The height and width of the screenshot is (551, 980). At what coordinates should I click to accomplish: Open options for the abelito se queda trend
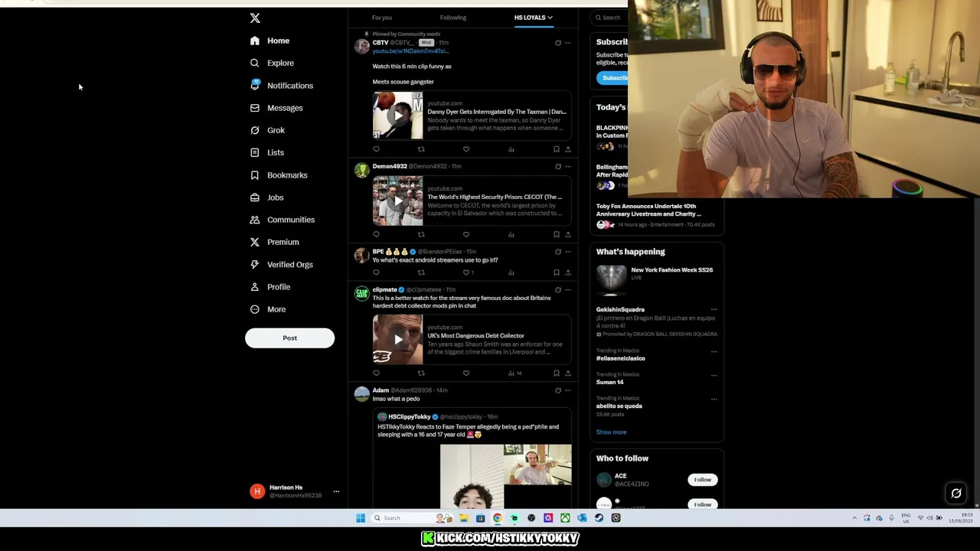pos(714,399)
